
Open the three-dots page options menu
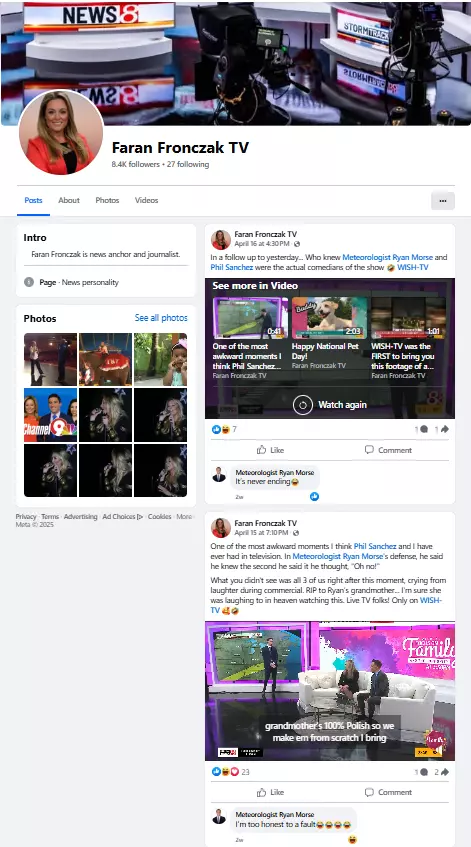click(443, 200)
